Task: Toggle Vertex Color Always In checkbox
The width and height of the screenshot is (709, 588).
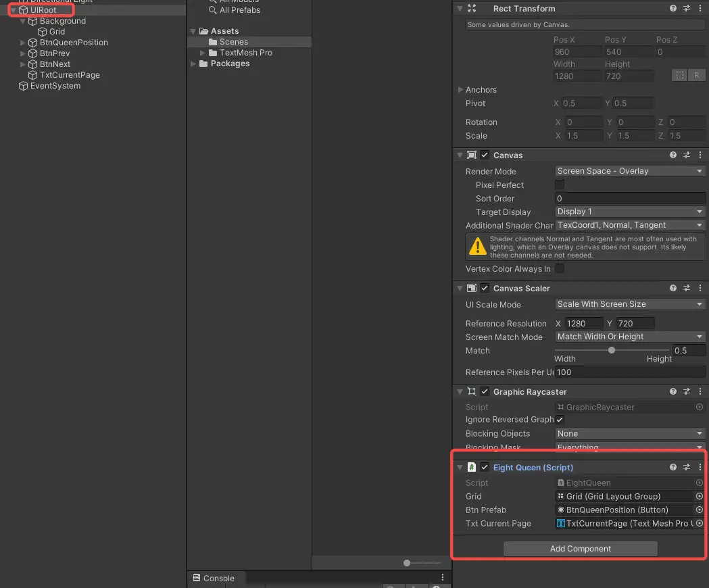Action: click(x=560, y=269)
